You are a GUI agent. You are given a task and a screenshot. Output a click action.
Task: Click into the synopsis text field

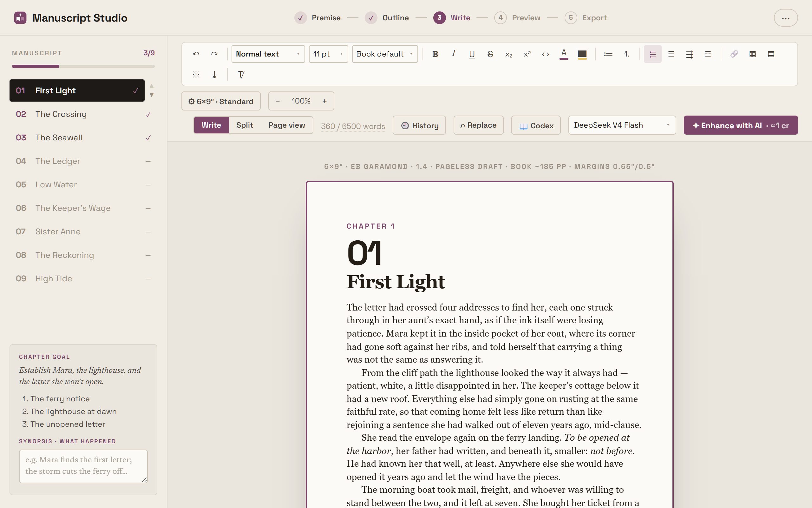pyautogui.click(x=83, y=466)
